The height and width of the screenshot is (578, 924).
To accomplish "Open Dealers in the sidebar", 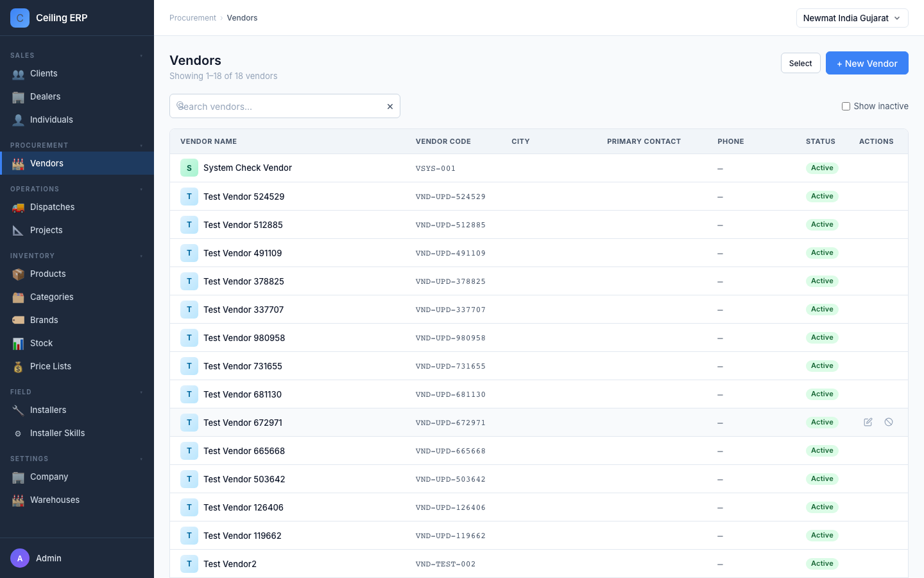I will click(x=77, y=96).
